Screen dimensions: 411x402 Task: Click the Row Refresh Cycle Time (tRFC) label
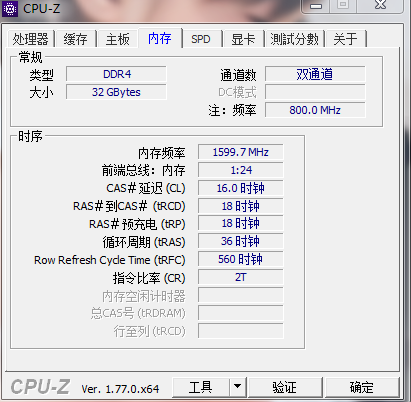[110, 260]
